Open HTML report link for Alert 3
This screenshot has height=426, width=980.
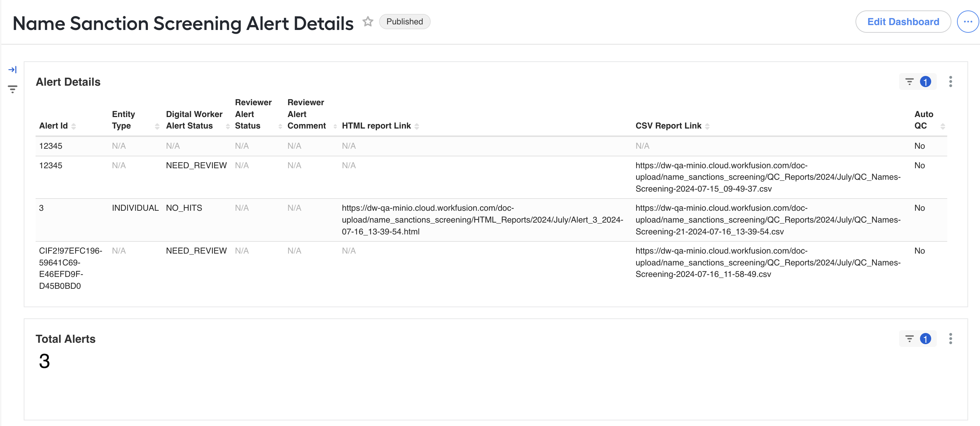tap(482, 220)
